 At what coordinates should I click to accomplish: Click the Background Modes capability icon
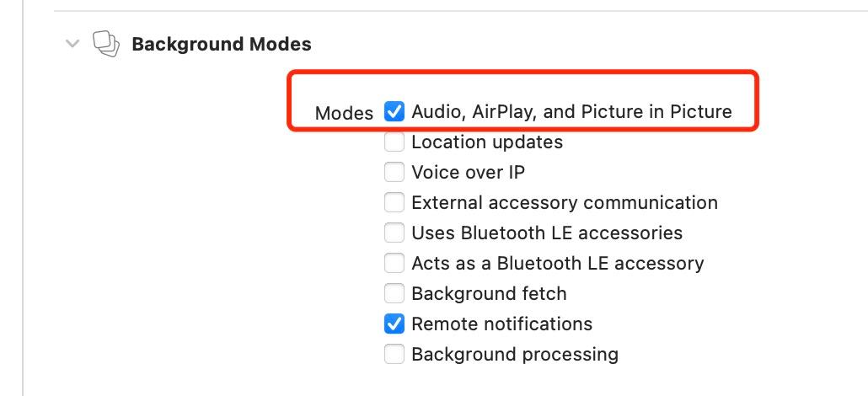coord(105,44)
